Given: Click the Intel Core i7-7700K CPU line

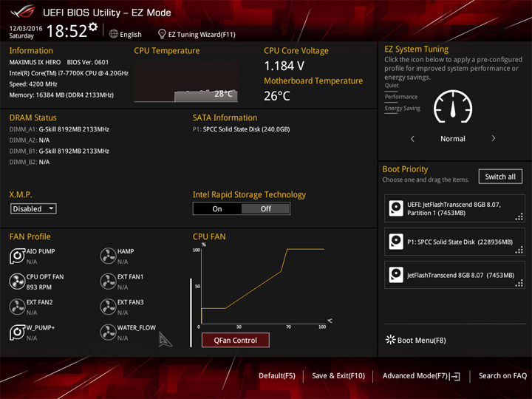Looking at the screenshot, I should [69, 73].
